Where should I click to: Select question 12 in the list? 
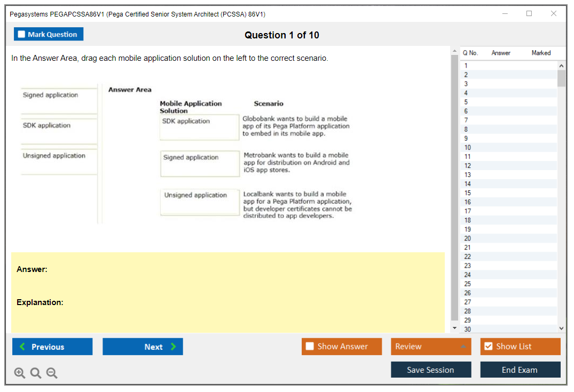pos(468,165)
